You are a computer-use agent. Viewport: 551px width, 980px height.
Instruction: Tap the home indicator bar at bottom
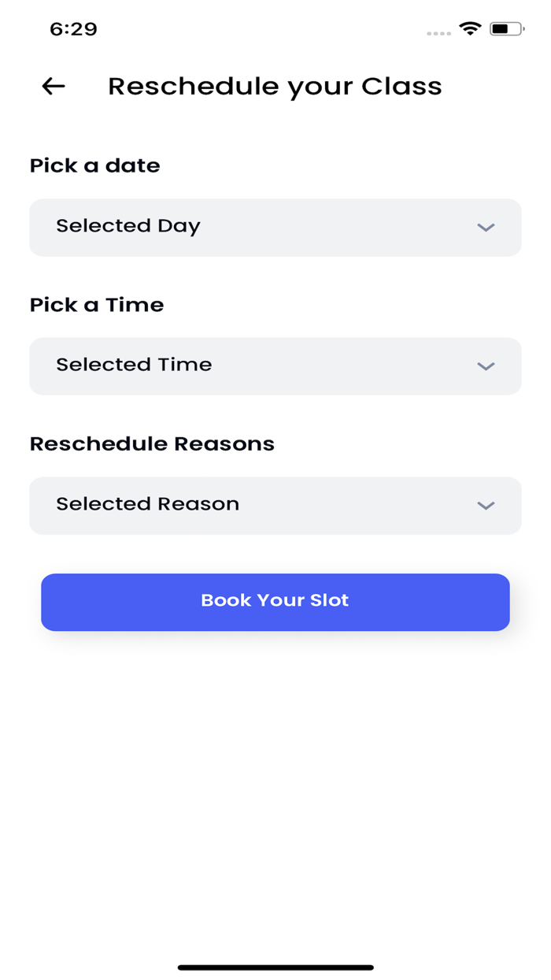click(x=275, y=966)
